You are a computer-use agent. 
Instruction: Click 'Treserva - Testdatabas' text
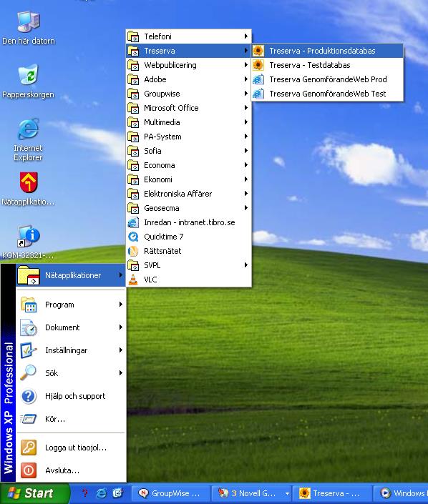310,65
